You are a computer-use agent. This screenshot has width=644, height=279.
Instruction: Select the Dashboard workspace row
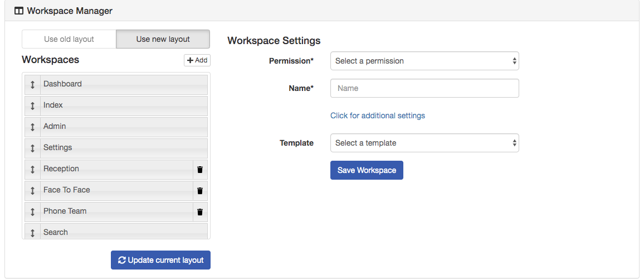[x=116, y=85]
